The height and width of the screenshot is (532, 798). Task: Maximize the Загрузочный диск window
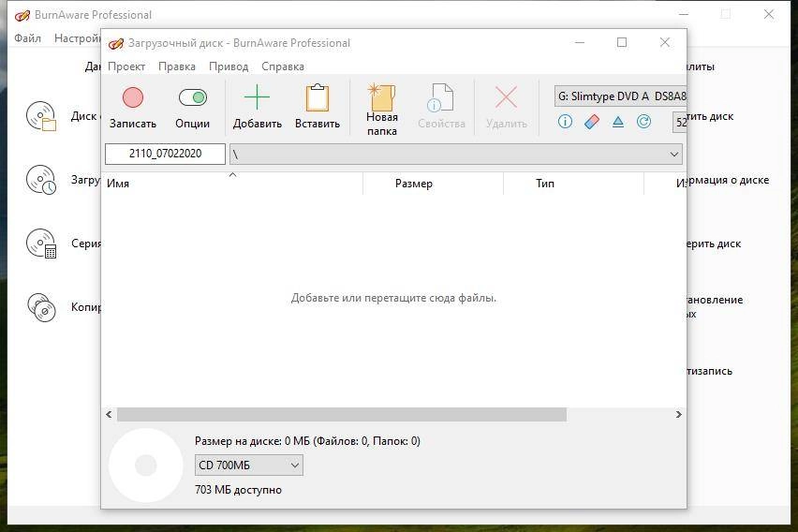click(x=622, y=42)
